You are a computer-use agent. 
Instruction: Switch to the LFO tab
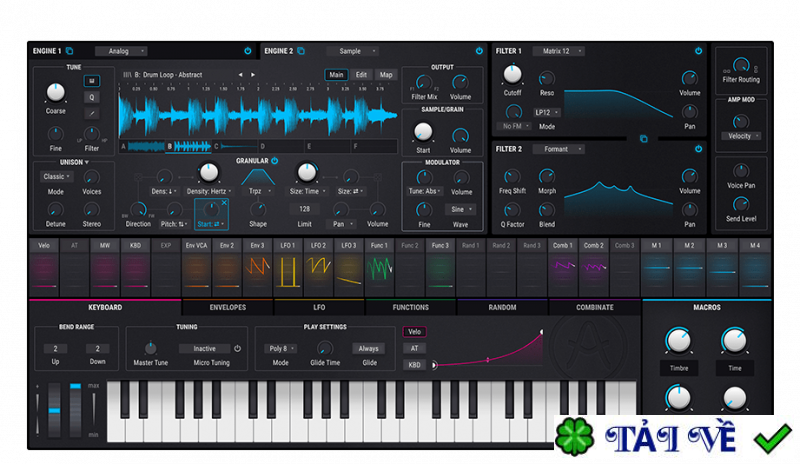click(x=319, y=307)
